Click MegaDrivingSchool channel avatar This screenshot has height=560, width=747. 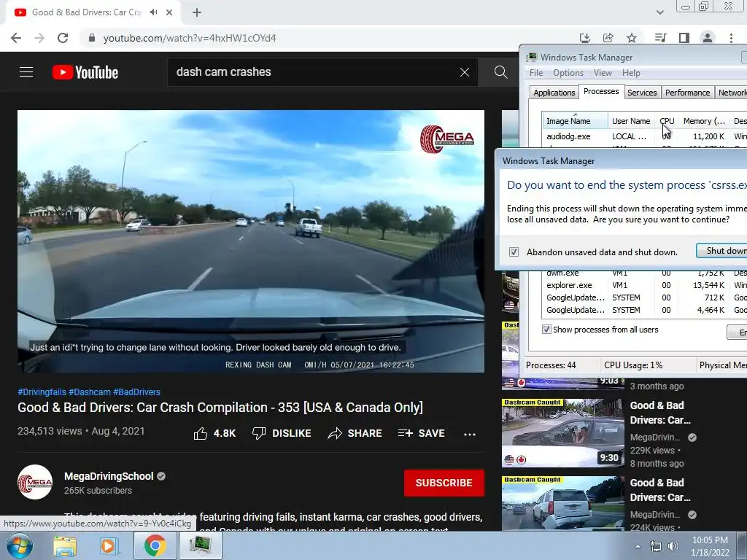coord(35,482)
